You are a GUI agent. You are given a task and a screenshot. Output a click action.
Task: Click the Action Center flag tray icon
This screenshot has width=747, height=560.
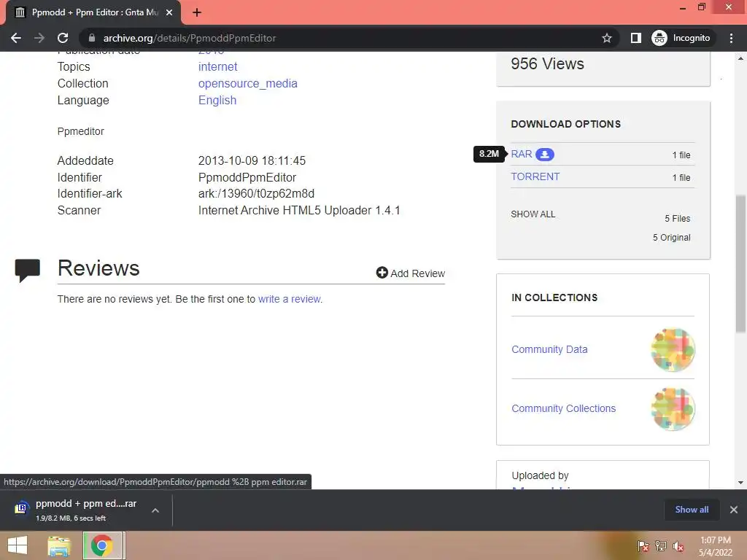pos(643,545)
